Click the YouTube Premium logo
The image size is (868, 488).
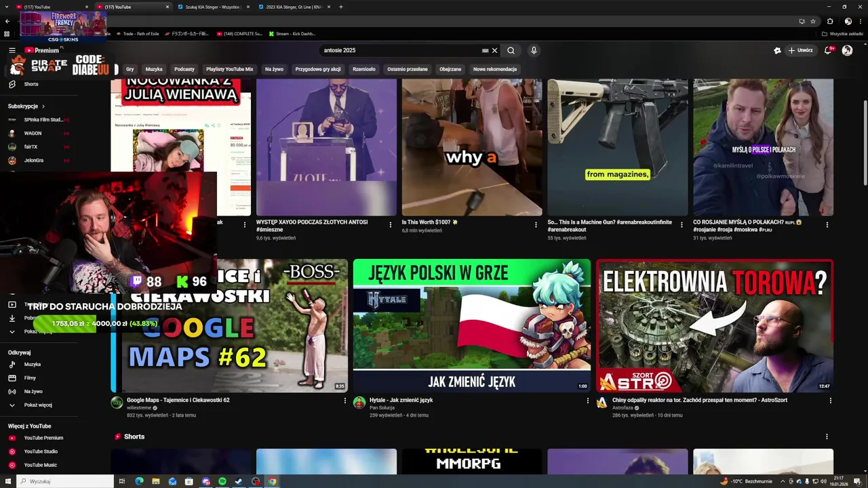42,50
